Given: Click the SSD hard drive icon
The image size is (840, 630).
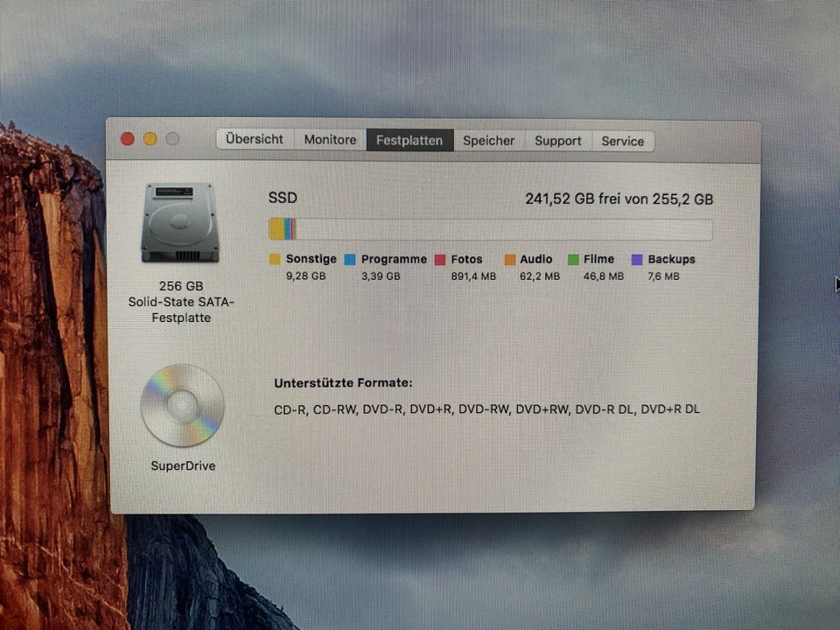Looking at the screenshot, I should pos(179,221).
